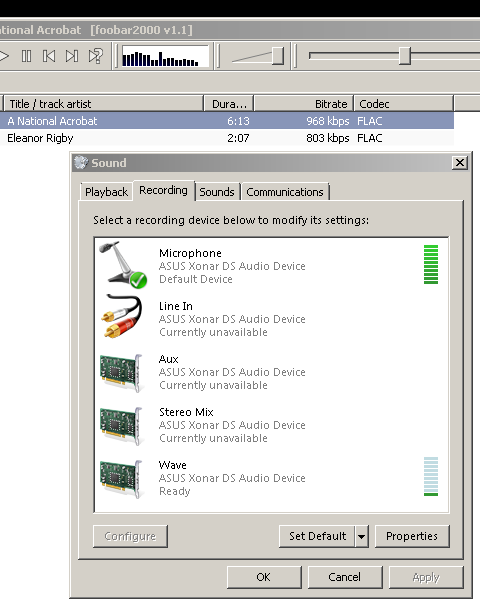Open the Communications tab
This screenshot has width=480, height=610.
click(x=285, y=192)
